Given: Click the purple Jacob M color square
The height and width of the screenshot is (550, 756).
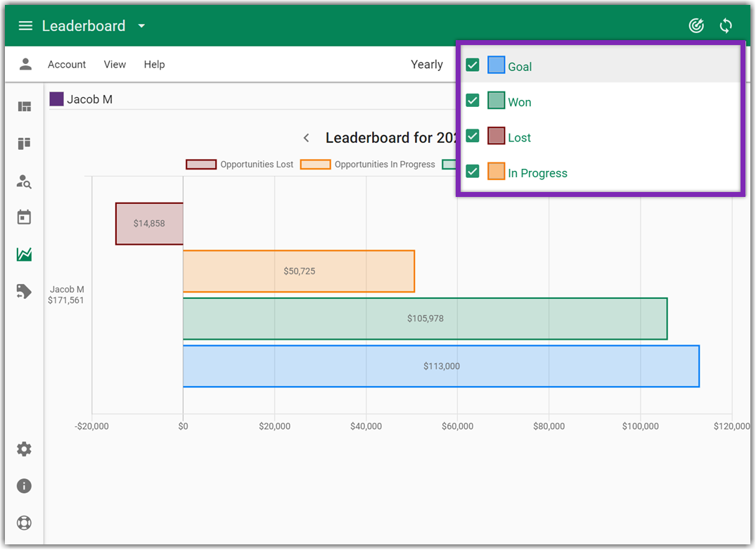Looking at the screenshot, I should (56, 99).
